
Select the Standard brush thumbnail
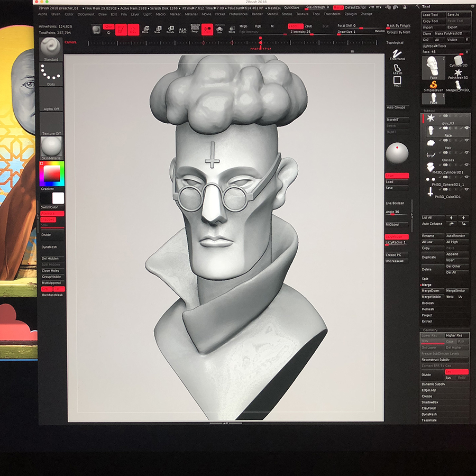51,49
